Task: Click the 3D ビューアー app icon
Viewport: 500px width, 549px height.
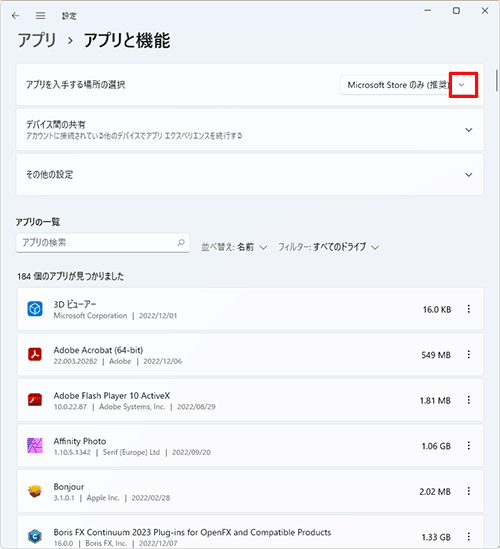Action: click(35, 309)
